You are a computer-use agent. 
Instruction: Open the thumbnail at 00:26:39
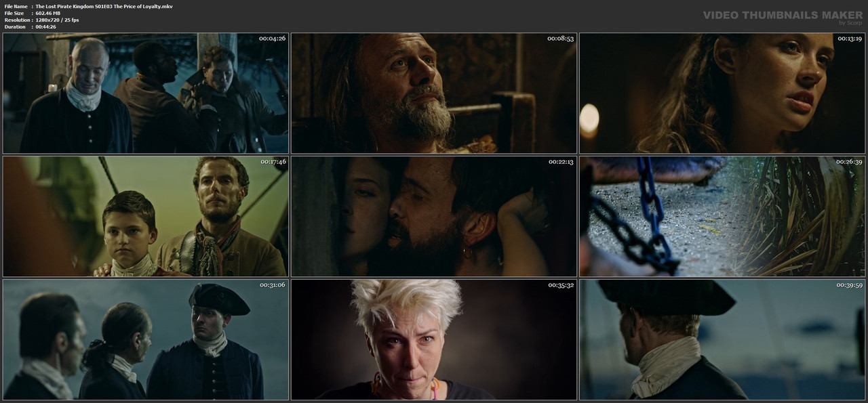point(722,216)
